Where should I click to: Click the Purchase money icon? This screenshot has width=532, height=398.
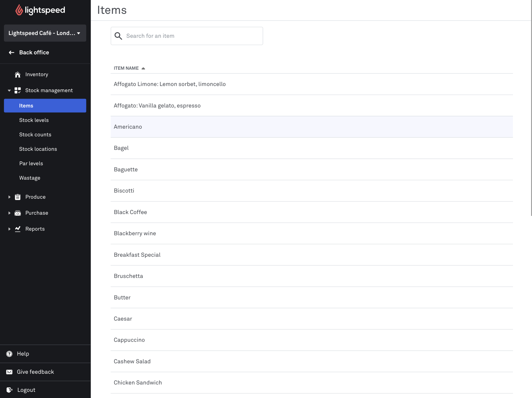point(18,213)
